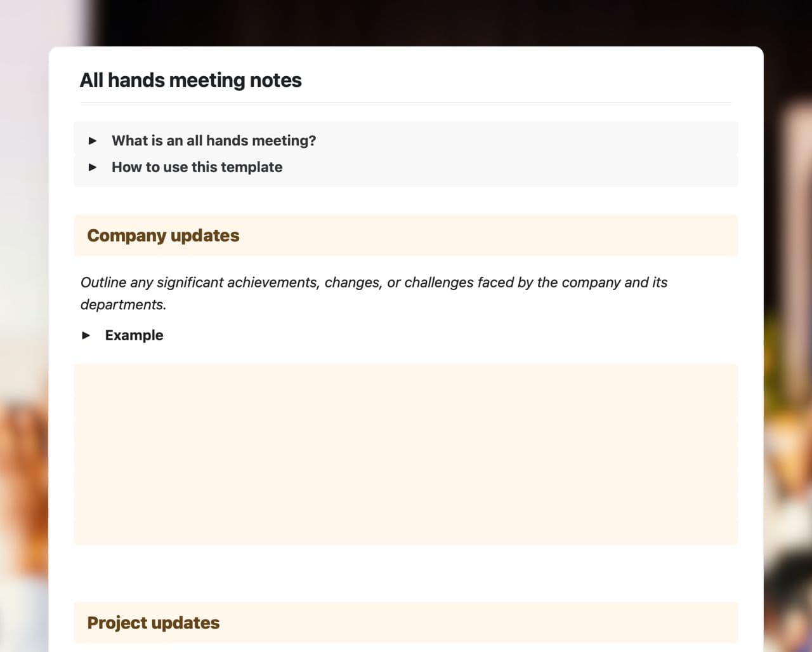812x652 pixels.
Task: Click the dark backdrop above the document card
Action: [406, 22]
